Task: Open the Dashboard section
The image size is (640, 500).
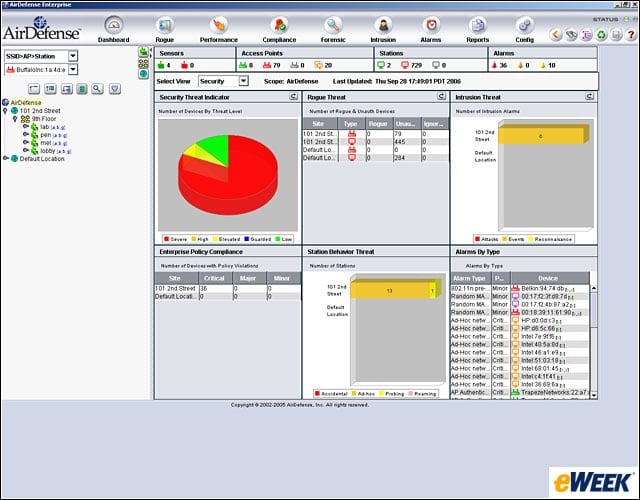Action: [x=113, y=29]
